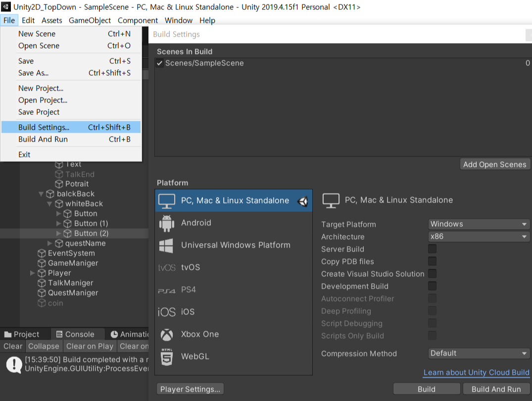Open the Architecture x86 dropdown
This screenshot has height=401, width=532.
pyautogui.click(x=479, y=236)
